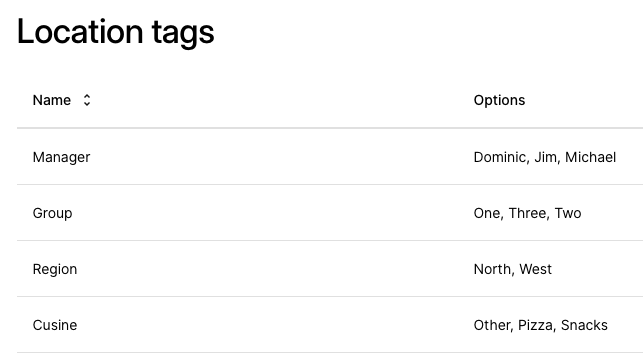Click the Michael option in the Manager row
The width and height of the screenshot is (643, 362).
591,157
